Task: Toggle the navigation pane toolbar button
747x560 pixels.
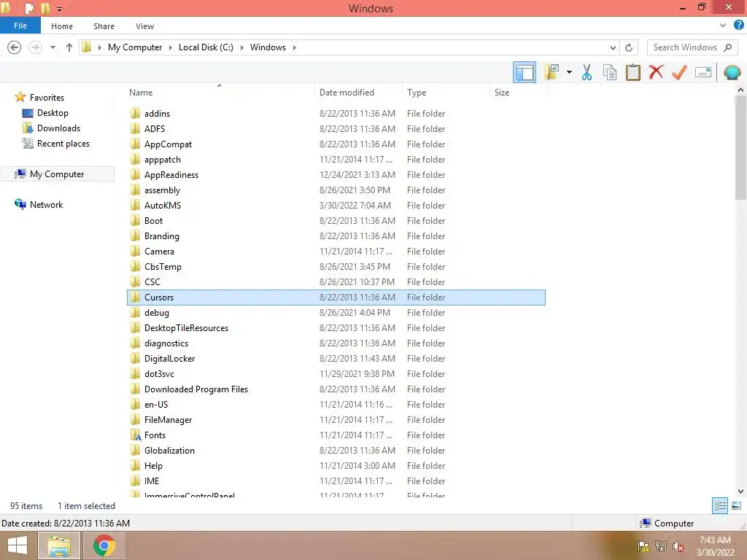Action: tap(525, 72)
